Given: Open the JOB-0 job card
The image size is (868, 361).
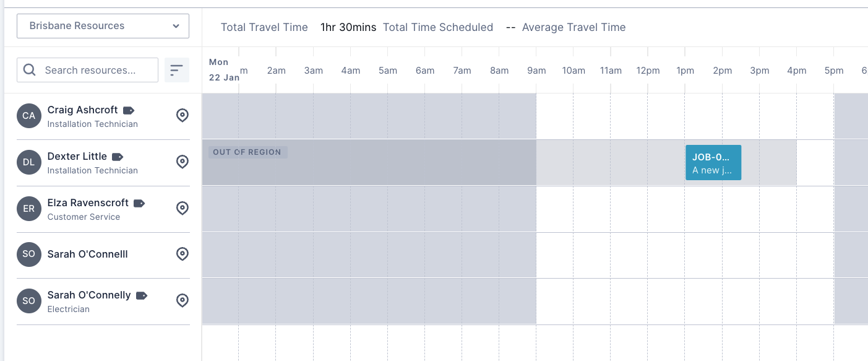Looking at the screenshot, I should tap(713, 163).
